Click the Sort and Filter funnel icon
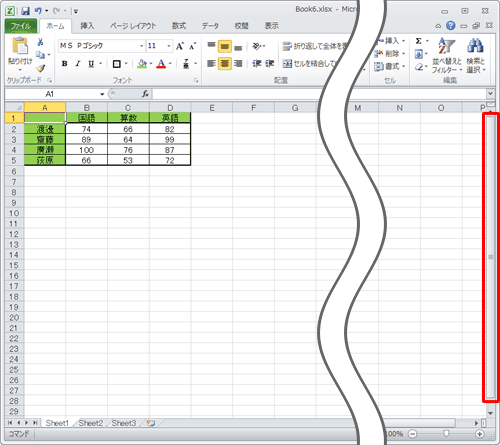Screen dimensions: 500x445 click(447, 45)
